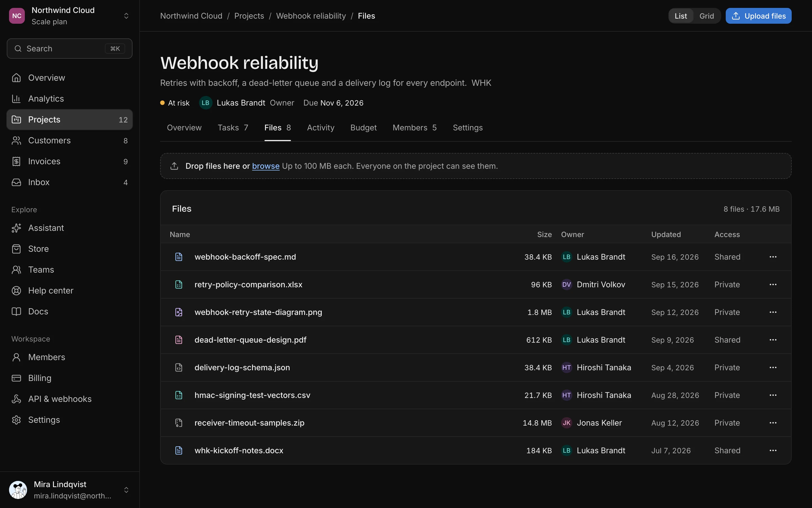Open the Members 5 project tab
Screen dimensions: 812x508
414,128
